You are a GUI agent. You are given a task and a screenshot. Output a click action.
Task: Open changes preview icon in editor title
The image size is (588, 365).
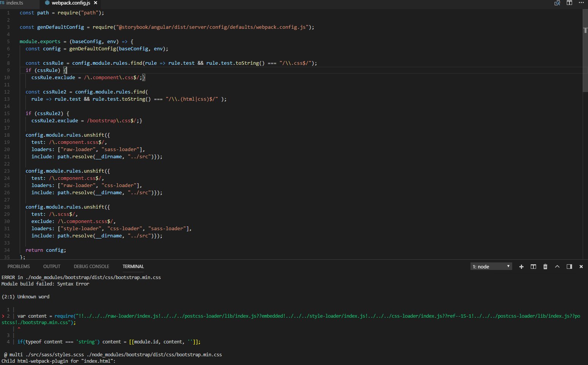[557, 3]
